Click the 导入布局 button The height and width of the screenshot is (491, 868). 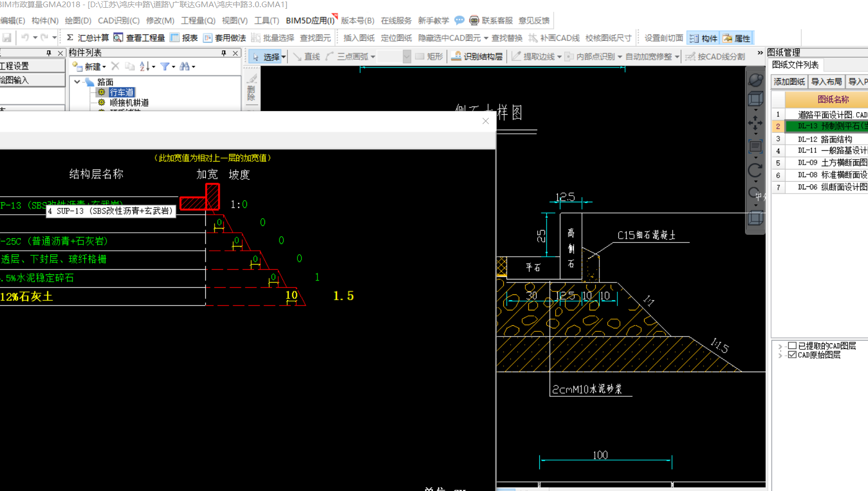pyautogui.click(x=826, y=81)
